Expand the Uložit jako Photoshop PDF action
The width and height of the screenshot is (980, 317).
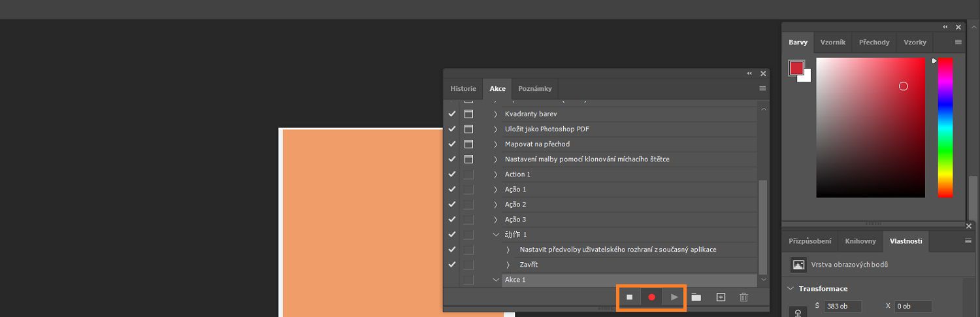pos(496,129)
